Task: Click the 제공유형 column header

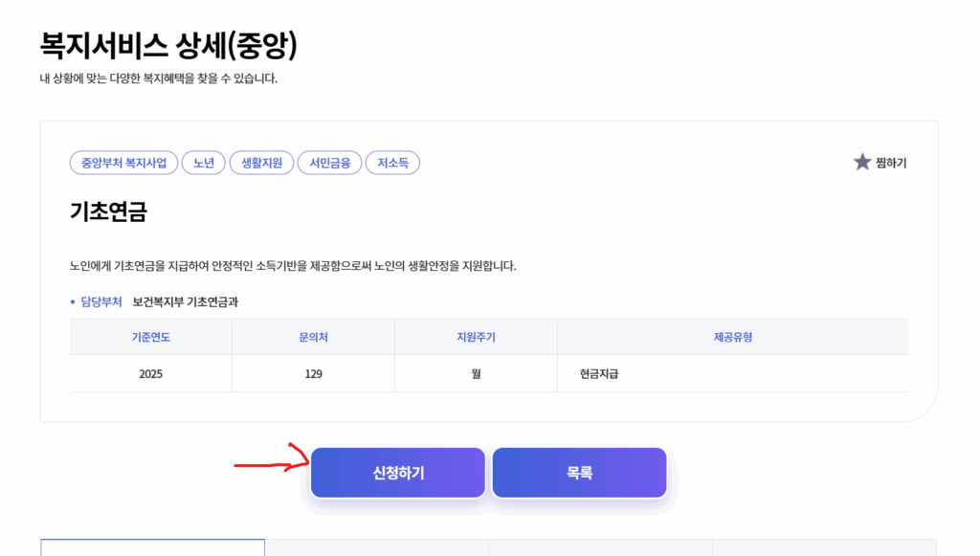Action: coord(732,337)
